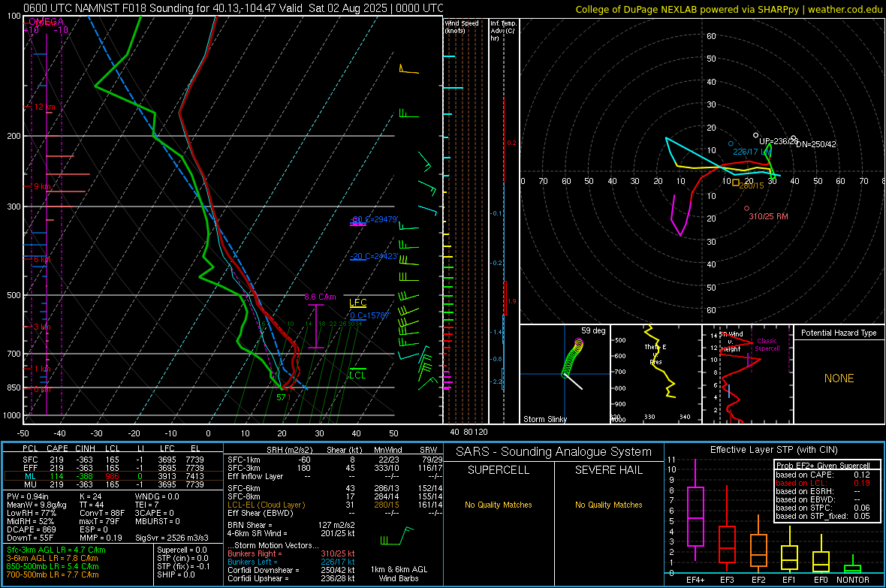Click the 'SHIP = 0.0' value

176,575
